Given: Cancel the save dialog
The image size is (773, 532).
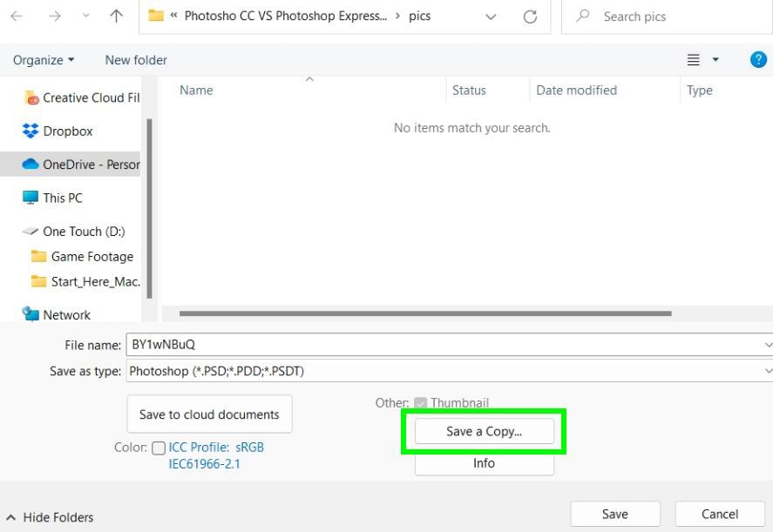Looking at the screenshot, I should coord(720,515).
